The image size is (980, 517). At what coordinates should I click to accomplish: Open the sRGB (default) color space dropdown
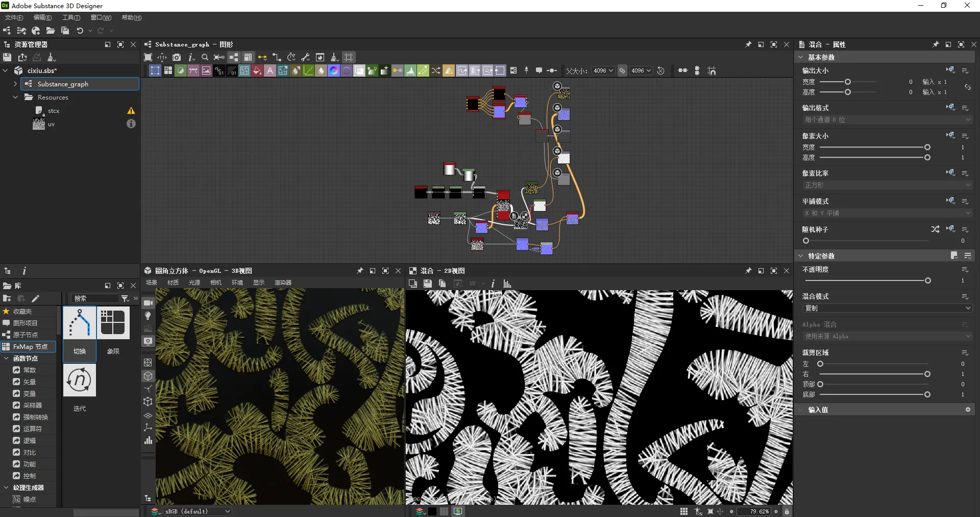(197, 511)
